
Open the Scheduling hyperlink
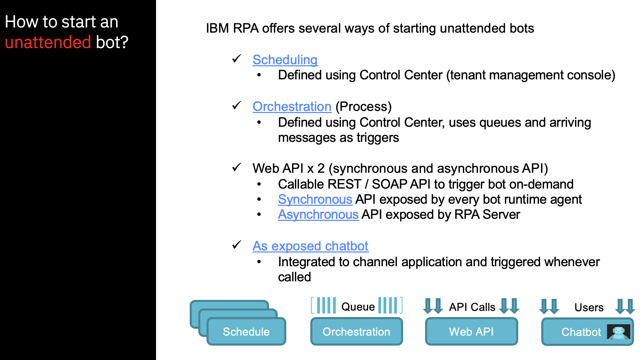tap(285, 60)
